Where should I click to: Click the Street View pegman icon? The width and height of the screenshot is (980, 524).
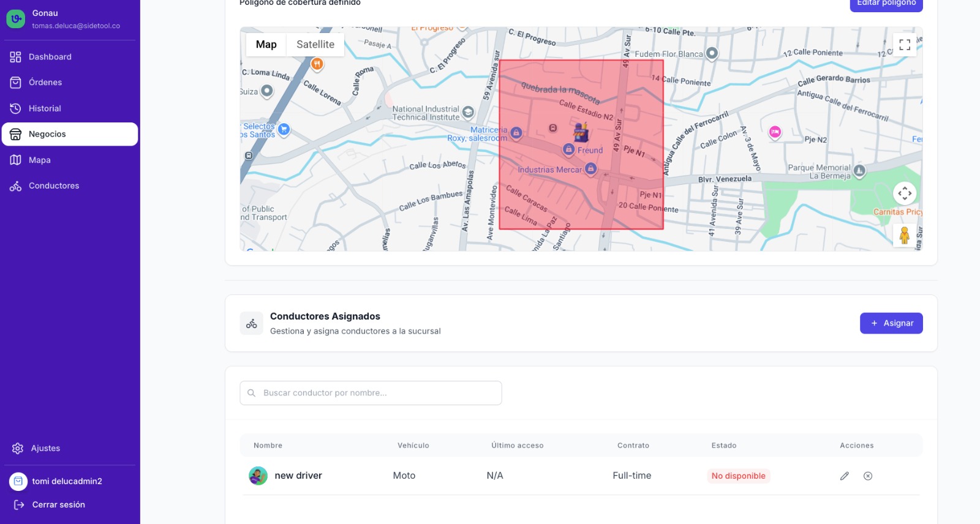click(905, 235)
